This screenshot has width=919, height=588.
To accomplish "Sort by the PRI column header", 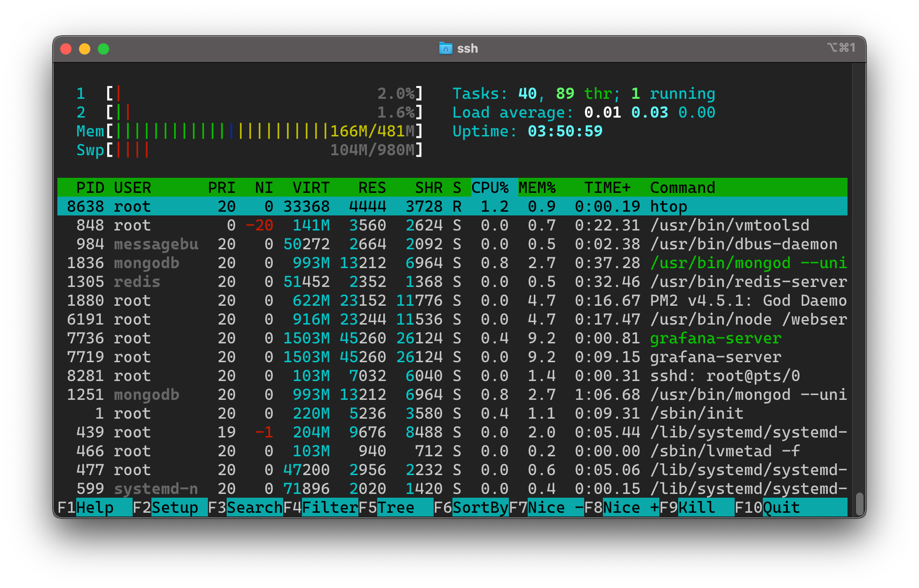I will tap(222, 188).
